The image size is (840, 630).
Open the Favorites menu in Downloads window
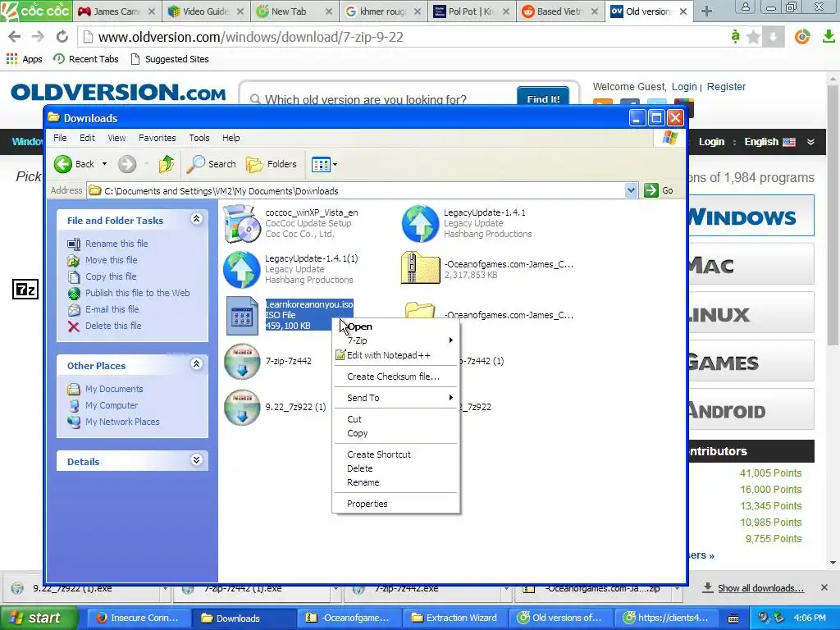click(x=157, y=138)
